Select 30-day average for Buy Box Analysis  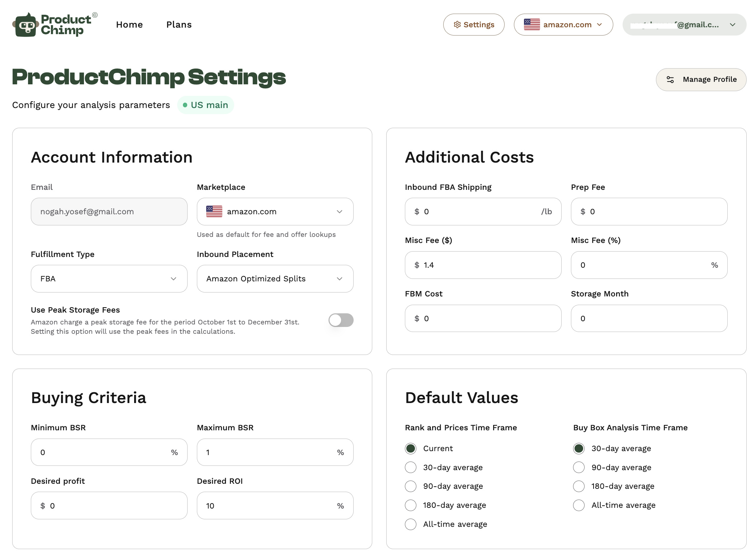coord(579,449)
